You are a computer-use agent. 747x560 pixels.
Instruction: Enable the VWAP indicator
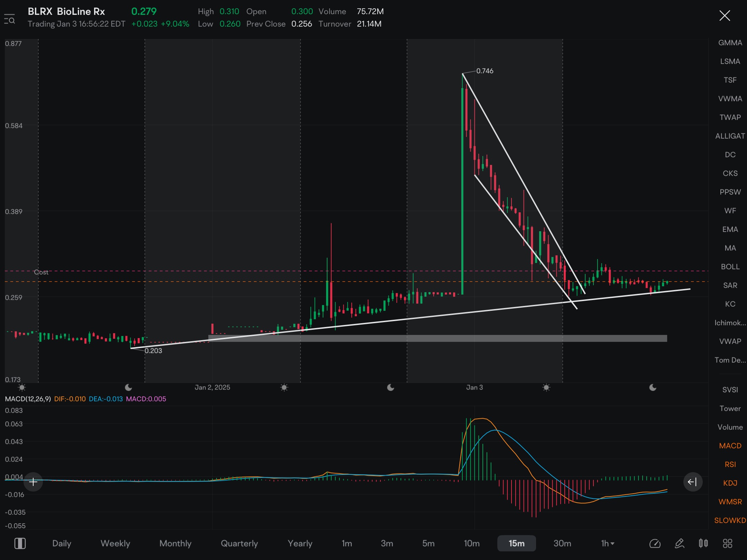click(x=730, y=342)
